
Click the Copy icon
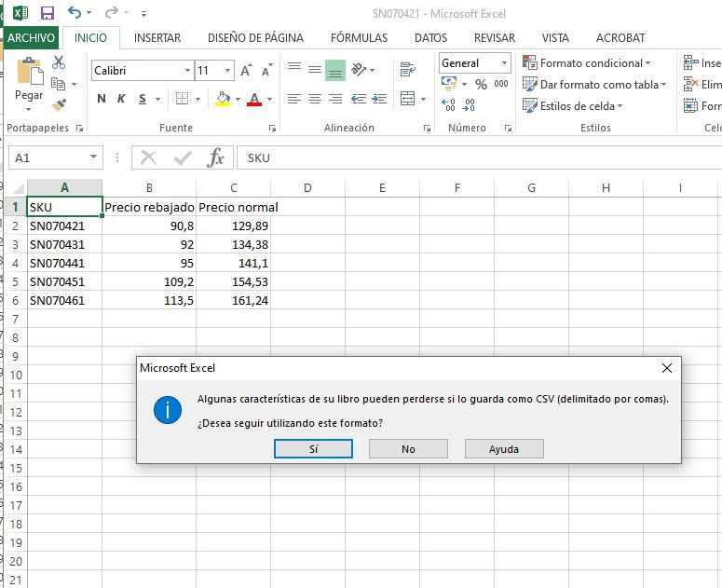tap(58, 84)
